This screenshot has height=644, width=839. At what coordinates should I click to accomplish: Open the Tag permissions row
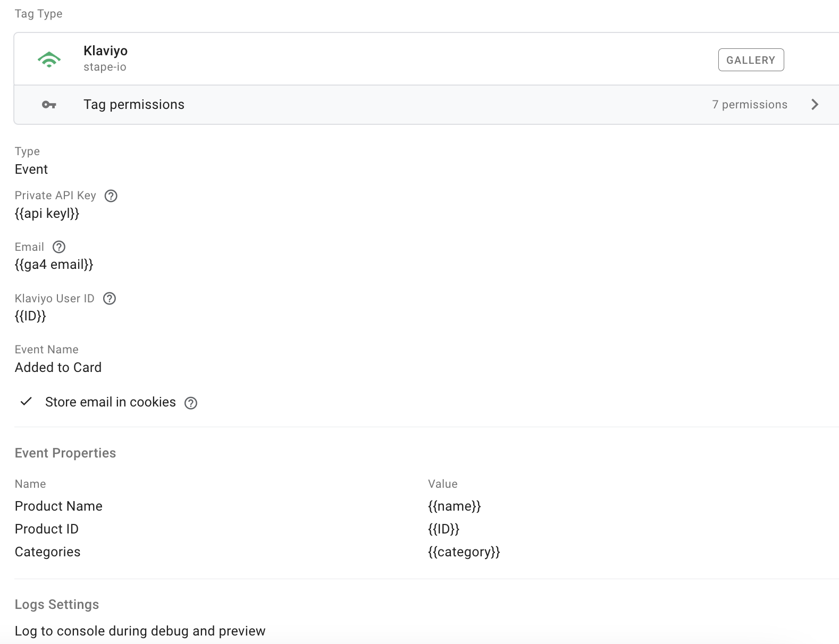[426, 105]
